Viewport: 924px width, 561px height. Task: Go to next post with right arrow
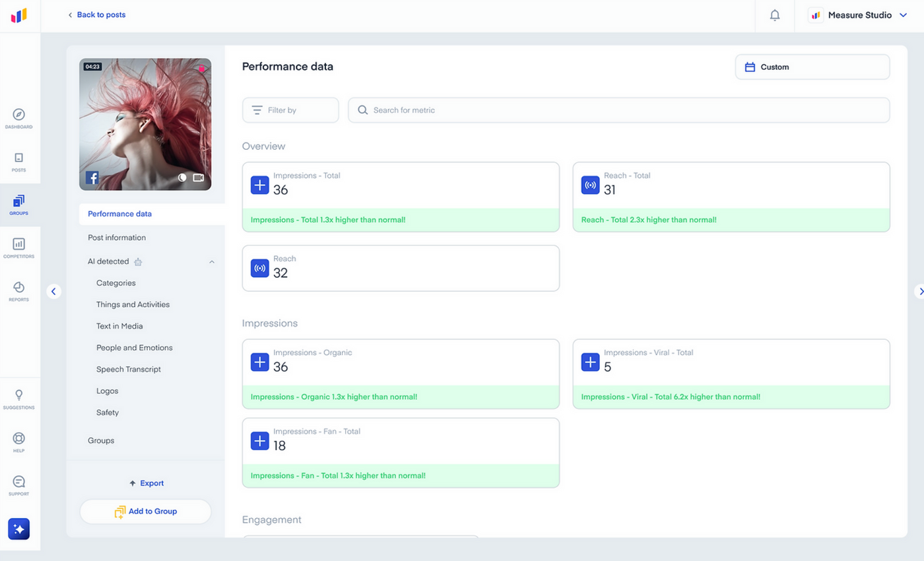pos(920,291)
